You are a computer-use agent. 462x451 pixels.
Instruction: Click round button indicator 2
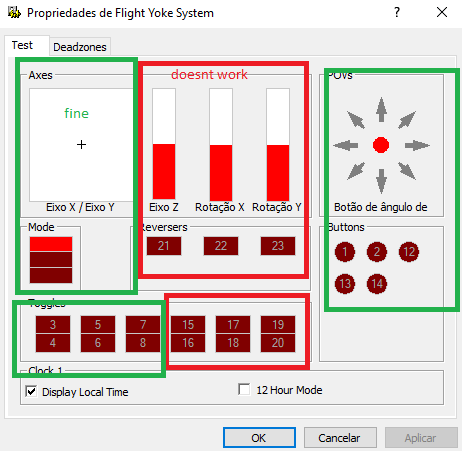tap(377, 252)
